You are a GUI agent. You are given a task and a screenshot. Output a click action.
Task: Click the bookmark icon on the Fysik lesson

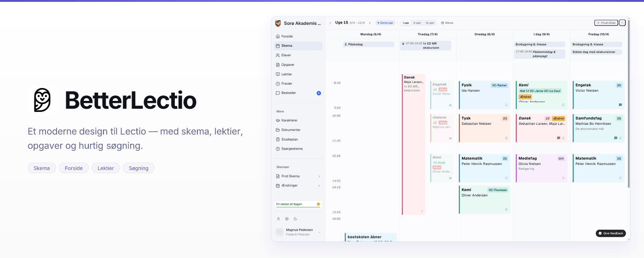point(506,105)
